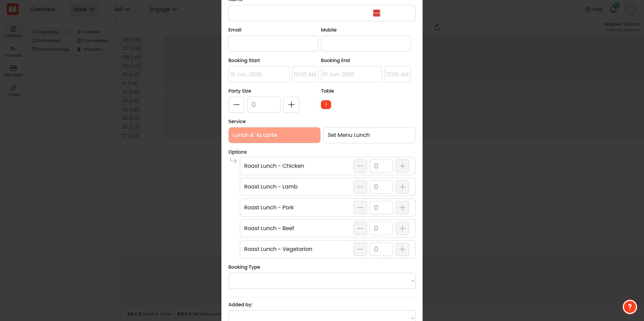Select table row 15 (c3)

coord(143,118)
